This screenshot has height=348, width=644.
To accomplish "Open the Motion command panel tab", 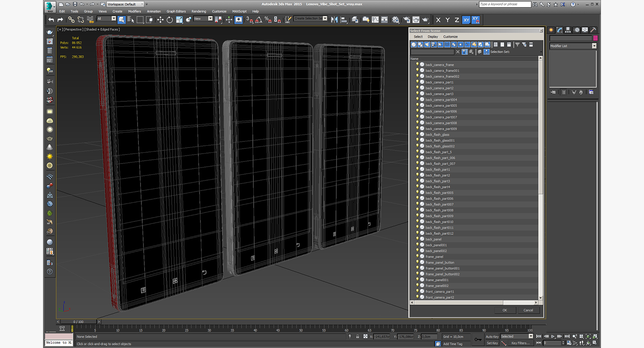I will coord(577,30).
